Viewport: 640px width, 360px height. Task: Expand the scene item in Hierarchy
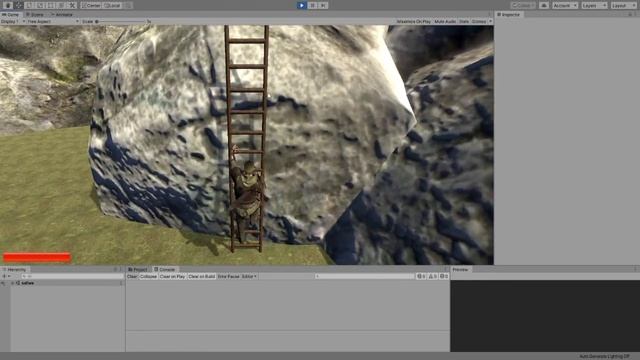13,283
